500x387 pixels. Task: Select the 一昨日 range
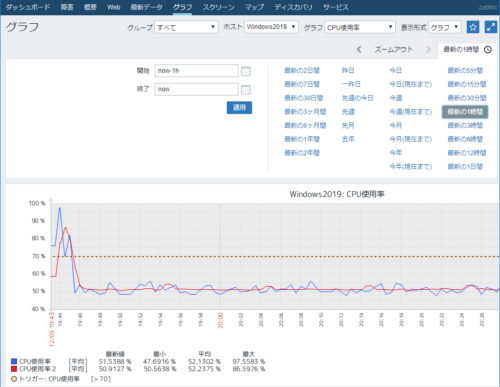click(x=351, y=84)
